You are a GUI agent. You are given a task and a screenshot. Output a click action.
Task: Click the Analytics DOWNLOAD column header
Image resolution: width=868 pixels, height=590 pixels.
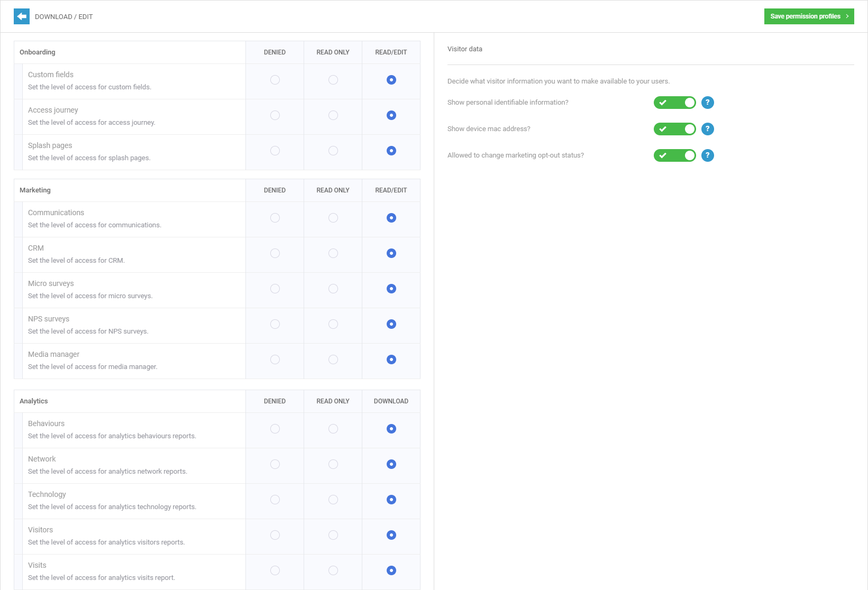click(x=391, y=401)
